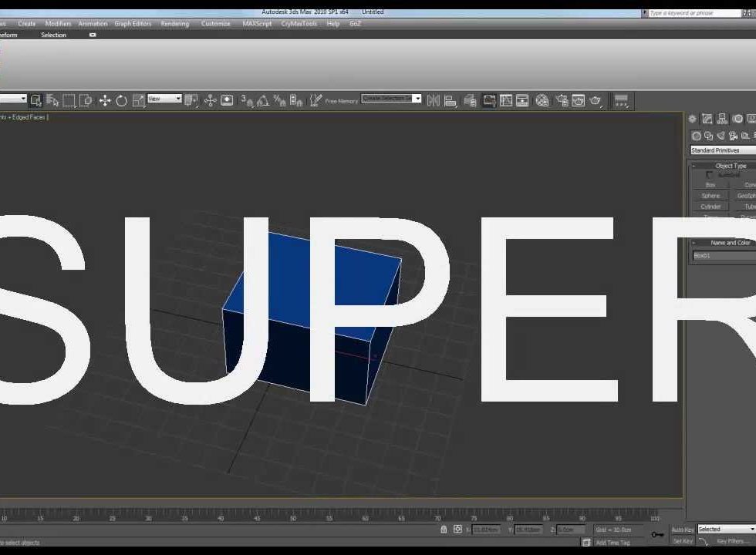
Task: Open the Layer Manager
Action: point(470,101)
